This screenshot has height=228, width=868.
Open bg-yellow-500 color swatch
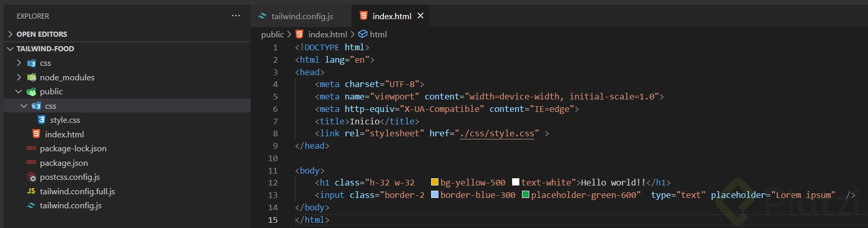coord(435,182)
